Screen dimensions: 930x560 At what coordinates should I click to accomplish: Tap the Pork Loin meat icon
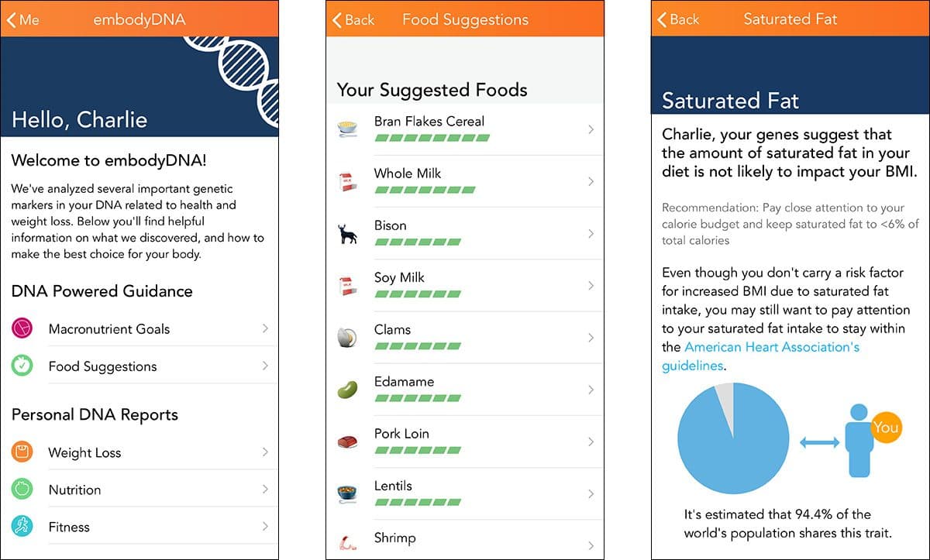tap(347, 442)
